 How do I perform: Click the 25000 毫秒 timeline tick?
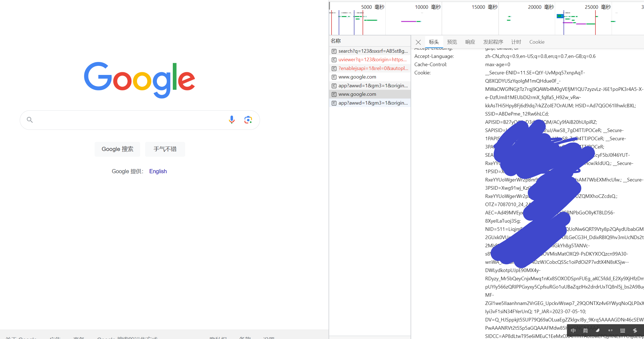click(x=598, y=7)
